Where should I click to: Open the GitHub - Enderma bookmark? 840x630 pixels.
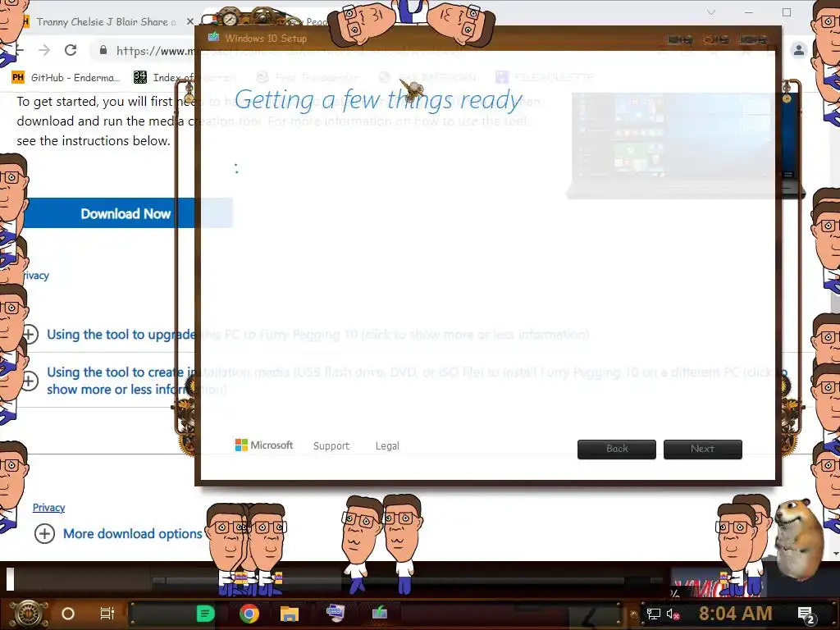tap(66, 77)
